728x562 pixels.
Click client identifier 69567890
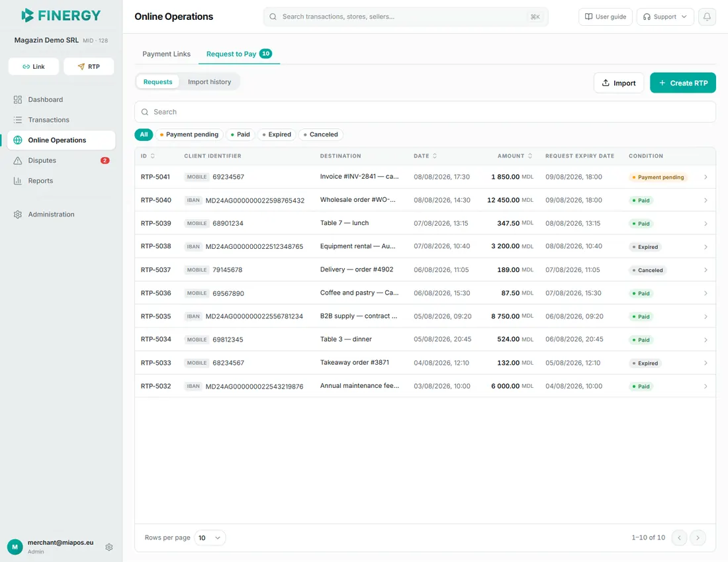pyautogui.click(x=228, y=293)
